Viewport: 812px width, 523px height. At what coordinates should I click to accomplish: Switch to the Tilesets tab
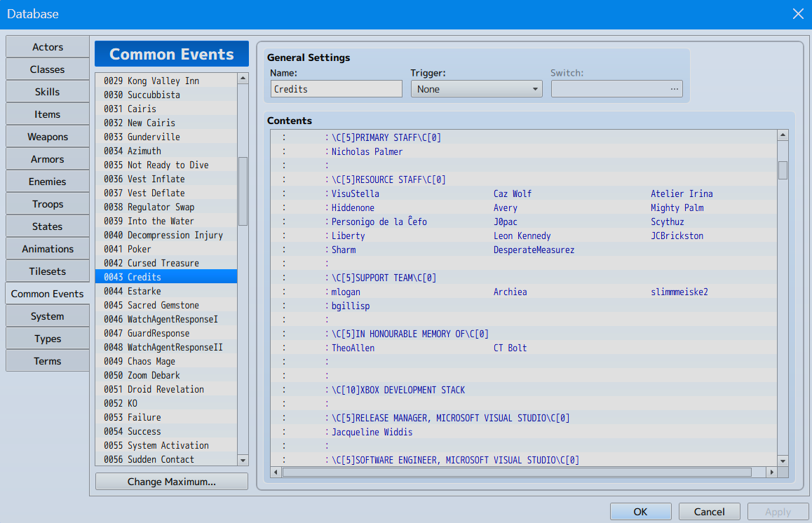coord(47,271)
